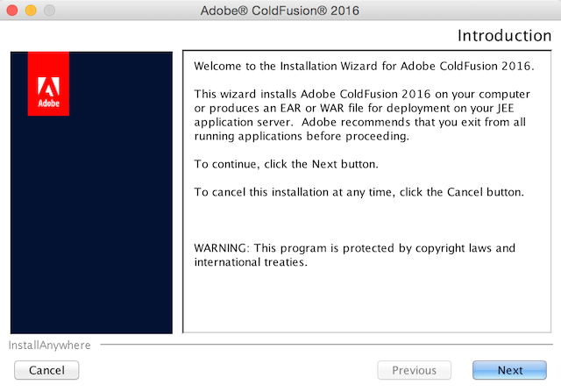Screen dimensions: 561x392
Task: Click the line "application server. Adobe recommends"
Action: click(x=360, y=123)
